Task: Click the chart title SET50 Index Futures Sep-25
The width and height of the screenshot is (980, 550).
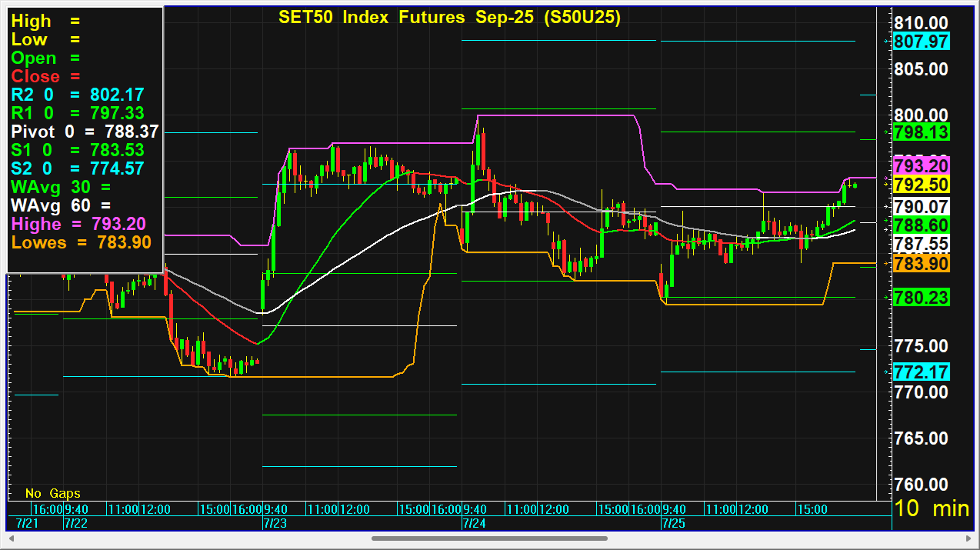Action: pos(448,17)
